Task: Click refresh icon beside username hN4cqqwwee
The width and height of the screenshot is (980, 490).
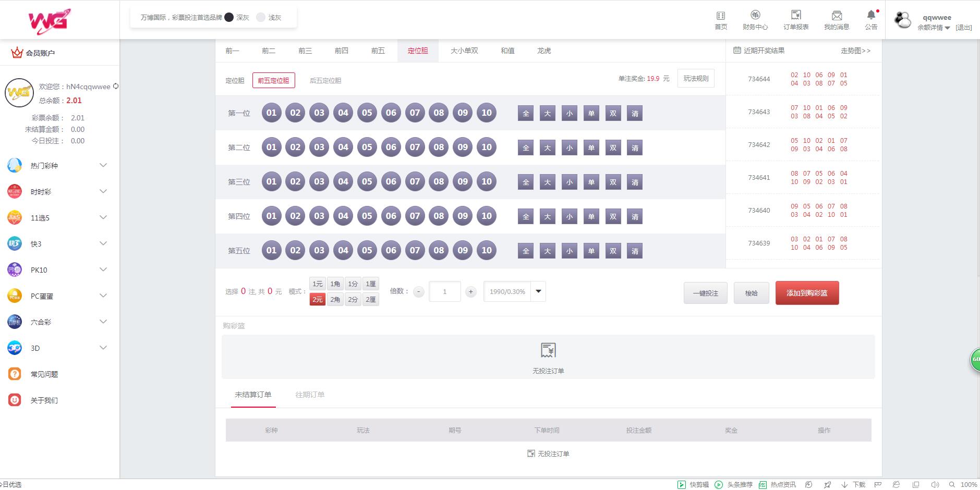Action: click(x=116, y=87)
